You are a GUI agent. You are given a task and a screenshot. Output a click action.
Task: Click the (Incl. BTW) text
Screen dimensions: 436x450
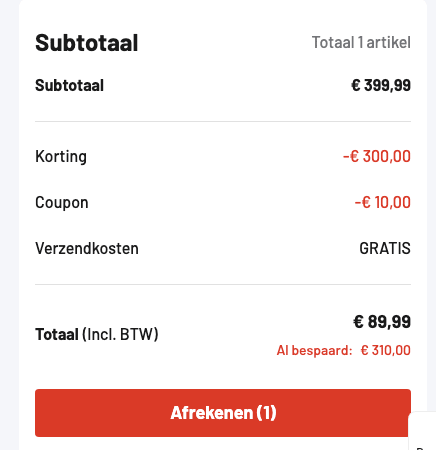[120, 334]
